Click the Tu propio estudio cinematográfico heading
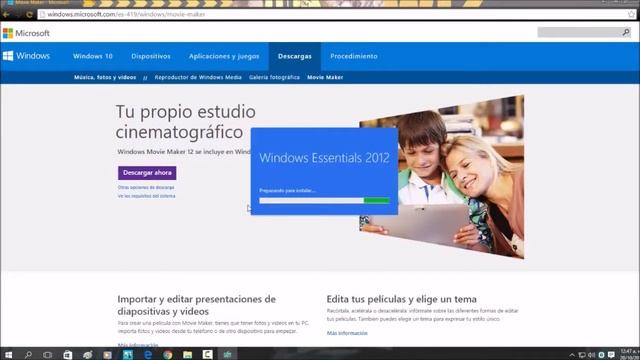 click(x=186, y=122)
